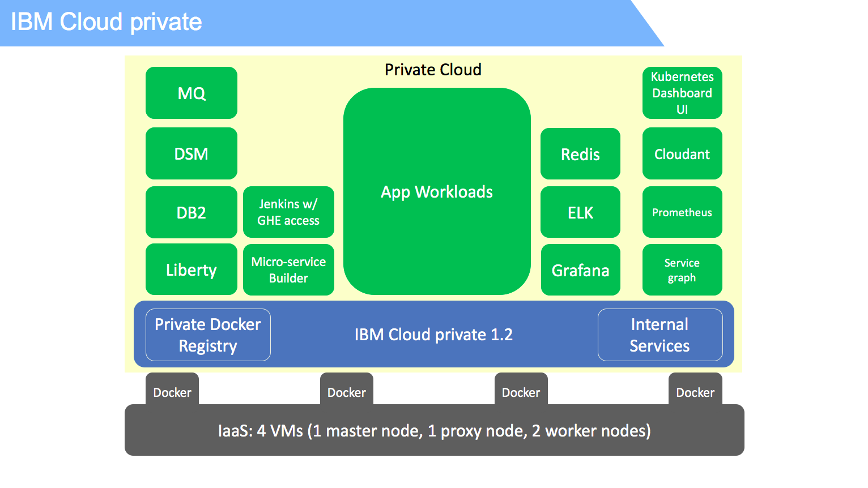The width and height of the screenshot is (868, 488).
Task: Select the Cloudant box
Action: 682,153
